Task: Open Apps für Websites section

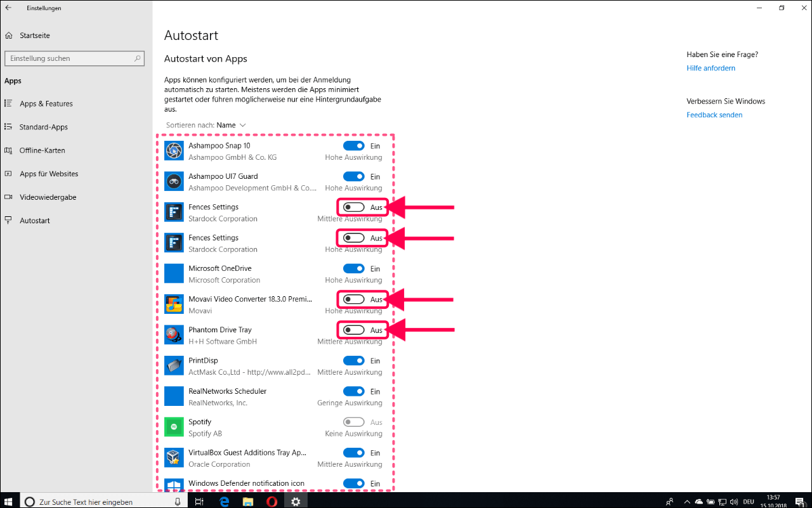Action: point(49,174)
